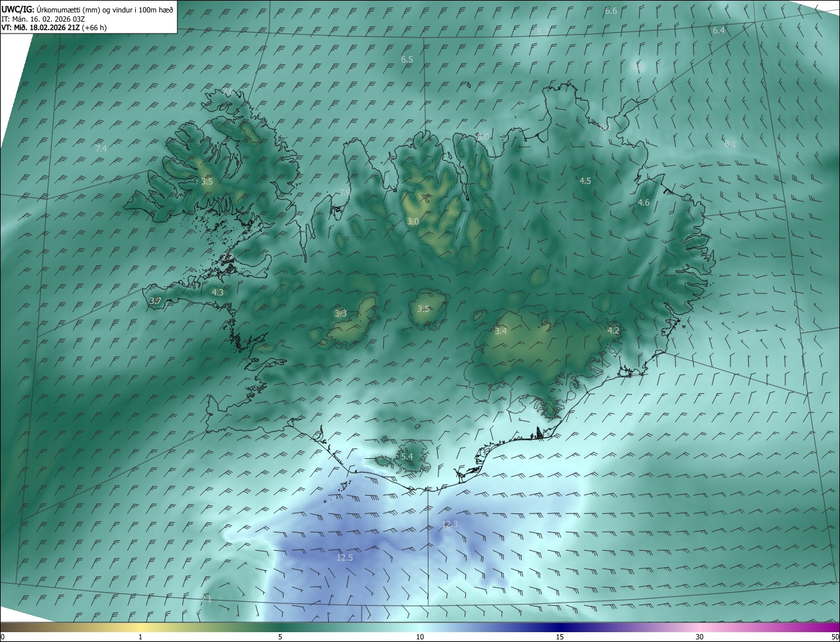Click the 12.5 value in the blue area

(345, 557)
